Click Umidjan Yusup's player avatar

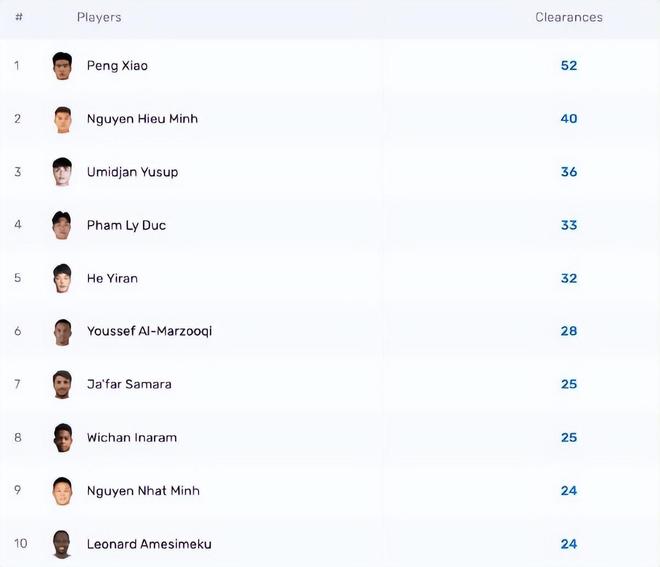(62, 172)
